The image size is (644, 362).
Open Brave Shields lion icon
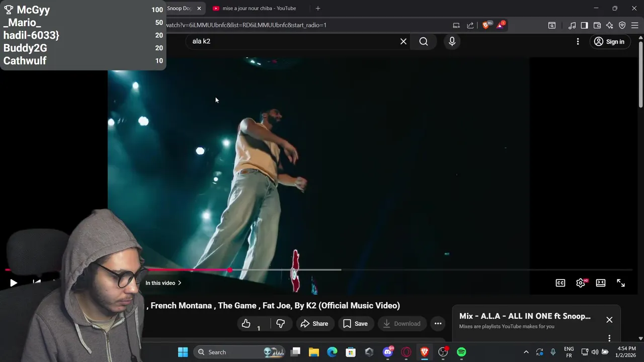[x=486, y=25]
